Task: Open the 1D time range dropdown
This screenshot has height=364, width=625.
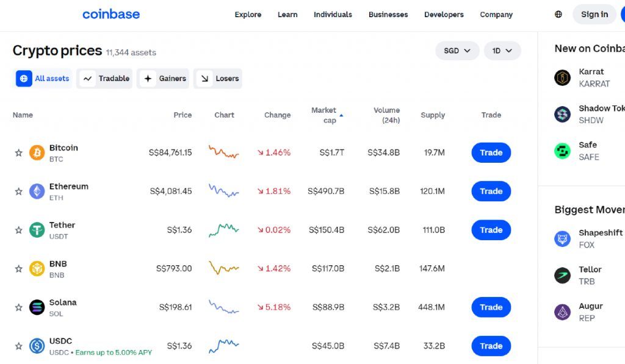Action: [x=502, y=51]
